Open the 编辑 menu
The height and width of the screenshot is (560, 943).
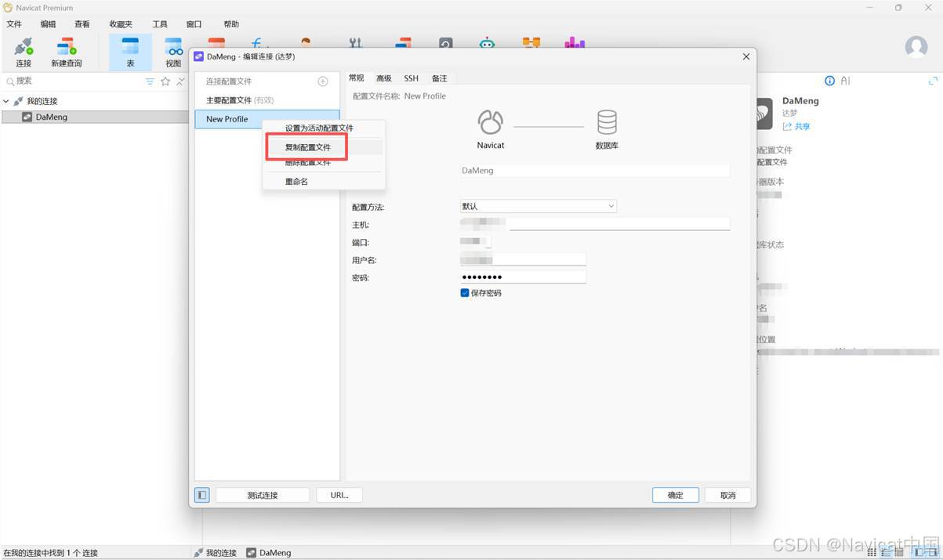(48, 24)
